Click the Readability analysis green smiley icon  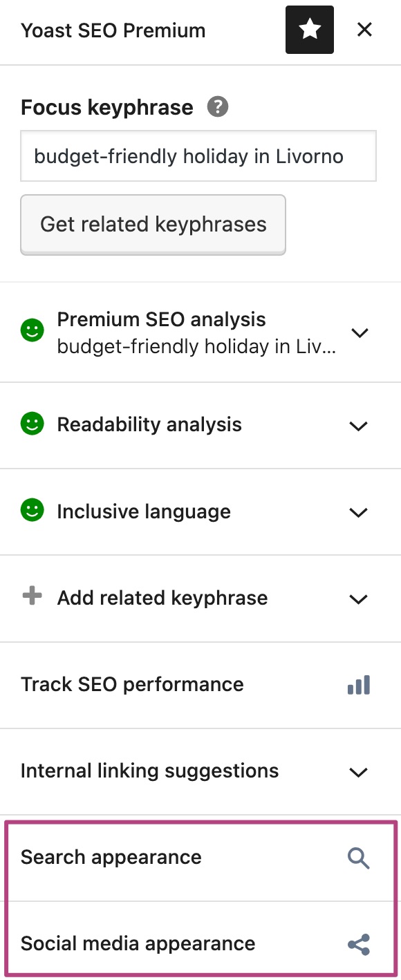tap(32, 424)
